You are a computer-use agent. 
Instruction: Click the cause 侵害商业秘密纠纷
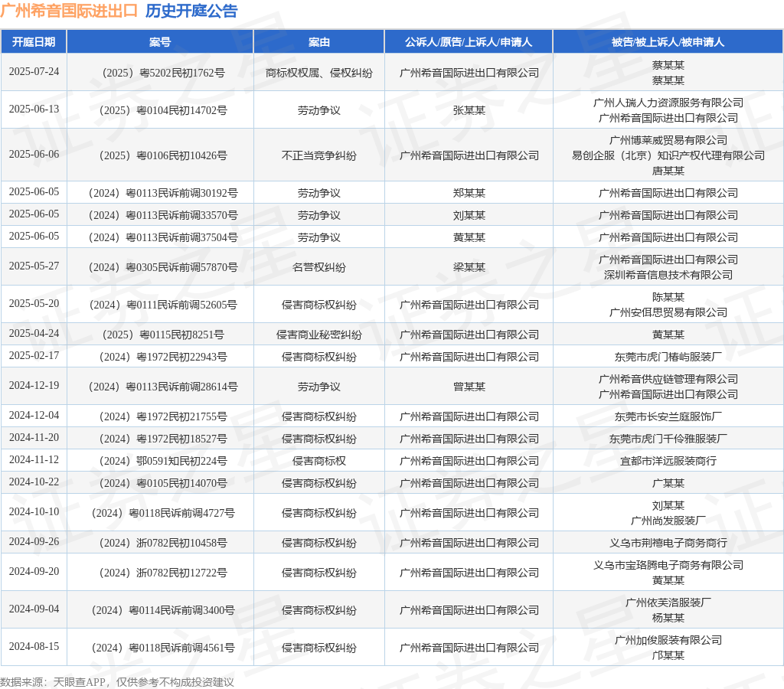click(x=319, y=335)
